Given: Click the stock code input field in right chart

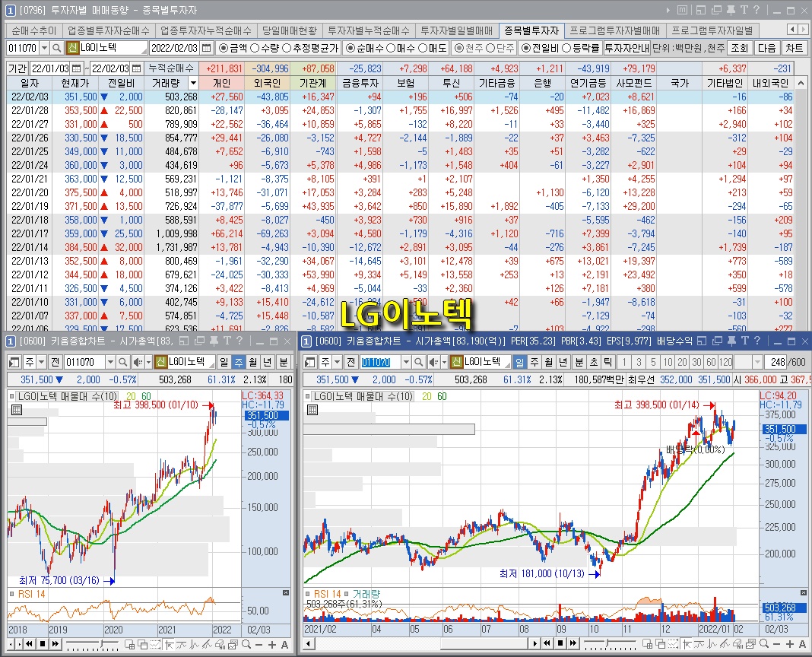Looking at the screenshot, I should (381, 362).
